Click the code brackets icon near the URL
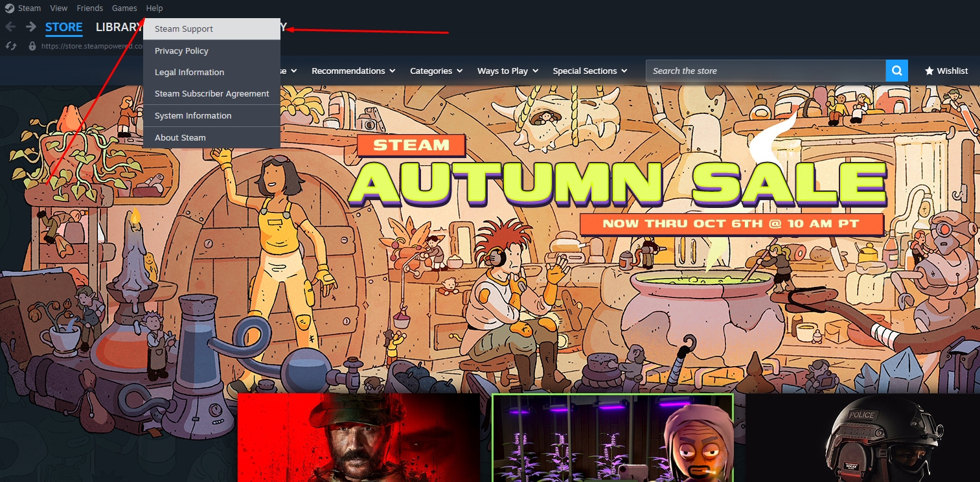This screenshot has height=482, width=980. point(10,46)
